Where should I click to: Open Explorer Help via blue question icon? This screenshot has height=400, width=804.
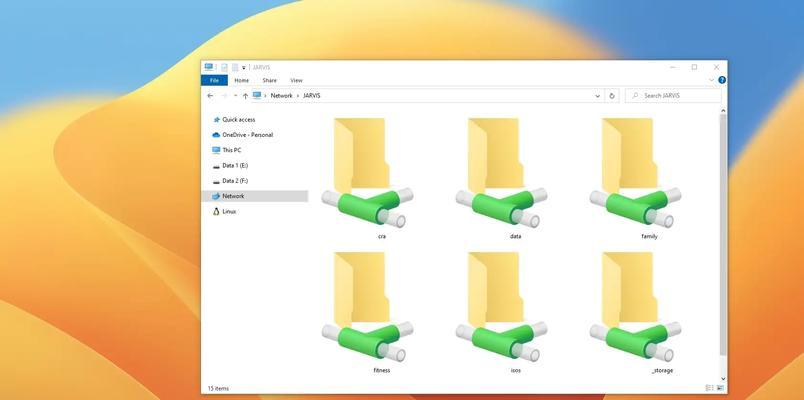722,80
